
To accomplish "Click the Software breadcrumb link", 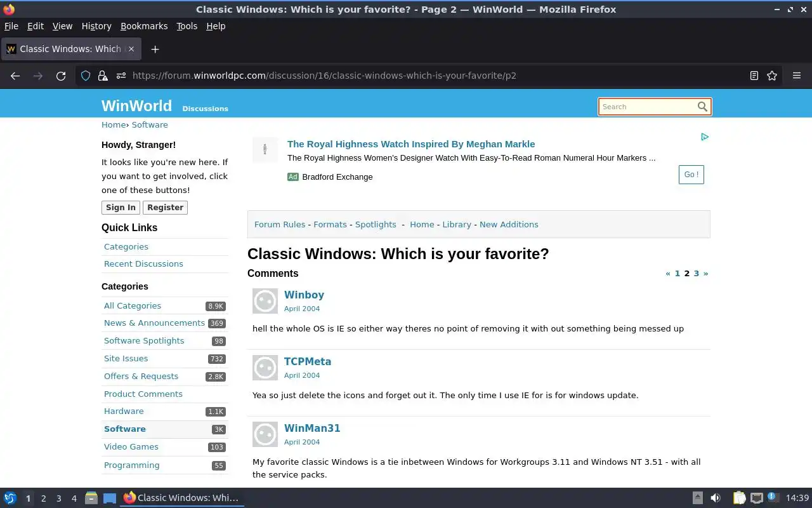I will click(x=150, y=125).
